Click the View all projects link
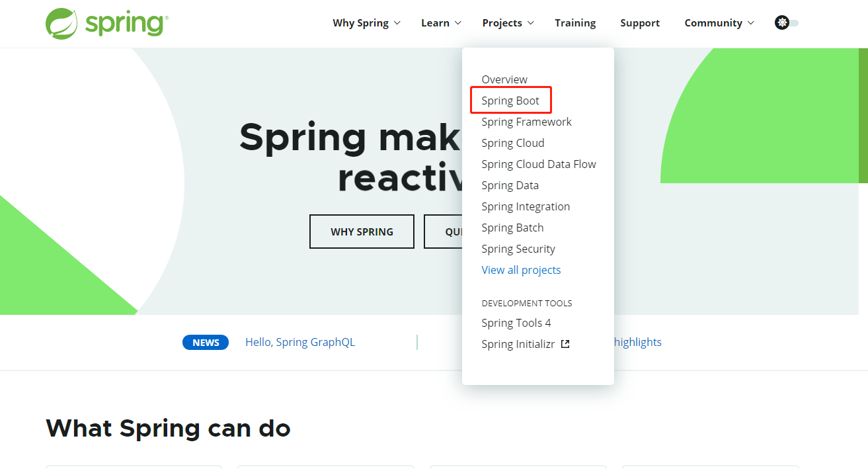Screen dimensions: 868x469 (x=521, y=269)
